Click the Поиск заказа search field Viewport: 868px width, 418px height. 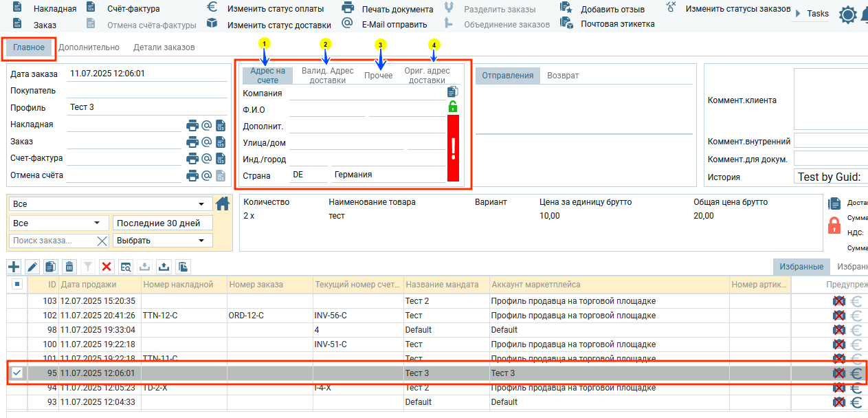tap(52, 241)
